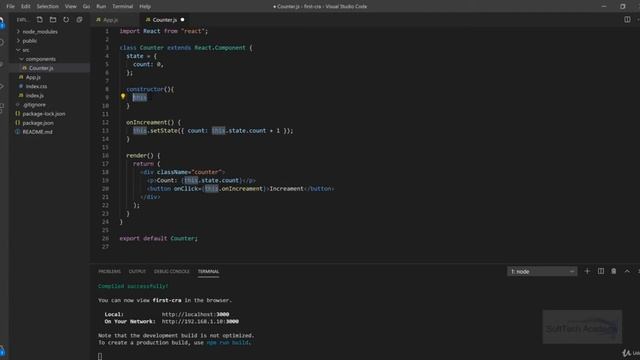640x360 pixels.
Task: Refresh the Explorer file tree
Action: click(x=66, y=20)
